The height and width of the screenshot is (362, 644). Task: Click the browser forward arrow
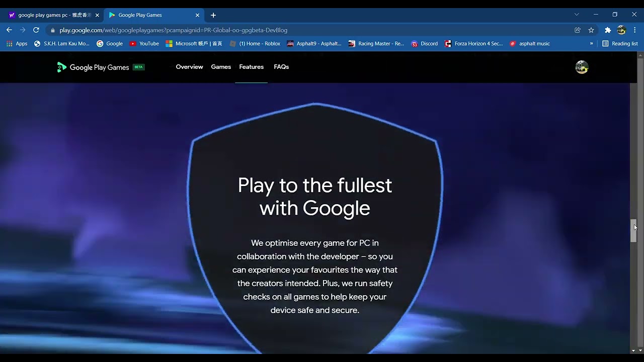tap(23, 30)
